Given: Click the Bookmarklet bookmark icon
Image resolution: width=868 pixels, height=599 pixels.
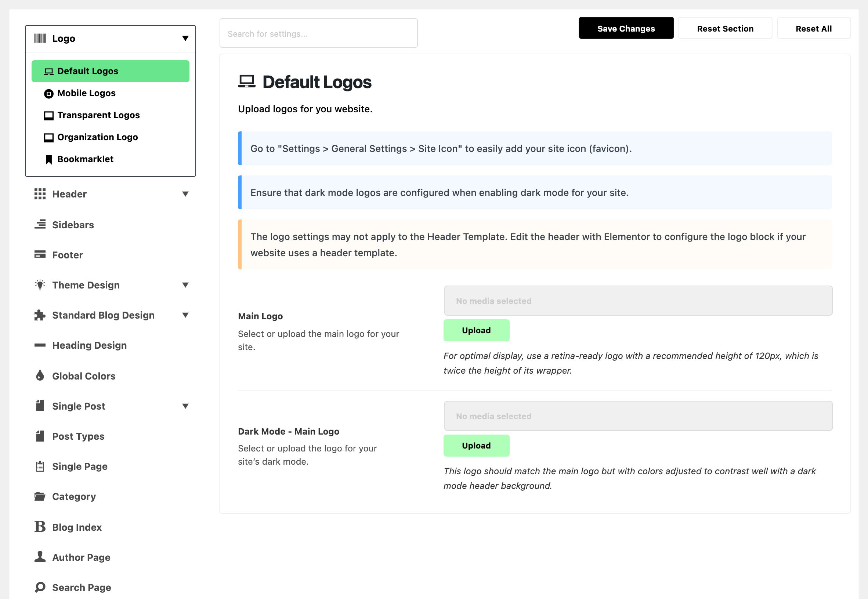Looking at the screenshot, I should tap(48, 160).
